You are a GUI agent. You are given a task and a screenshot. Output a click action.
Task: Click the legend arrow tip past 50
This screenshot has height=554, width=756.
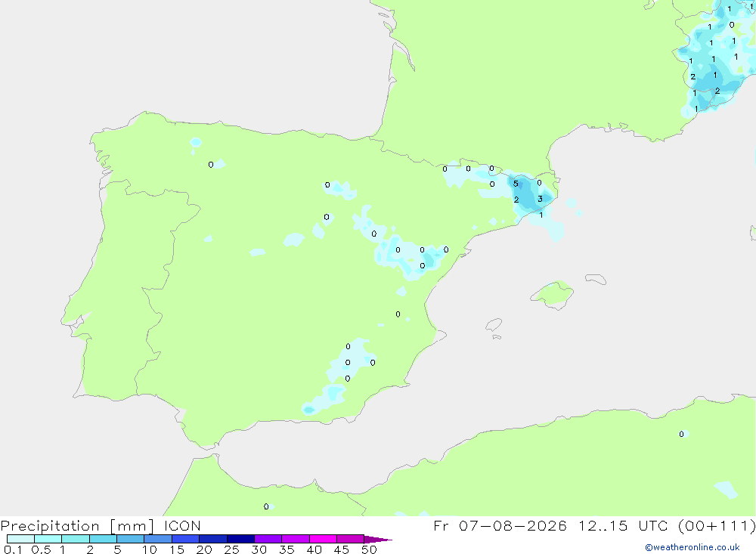(x=378, y=540)
